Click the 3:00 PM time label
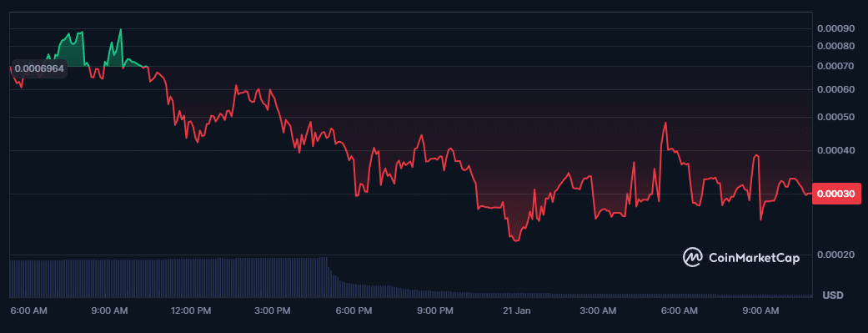 tap(273, 310)
